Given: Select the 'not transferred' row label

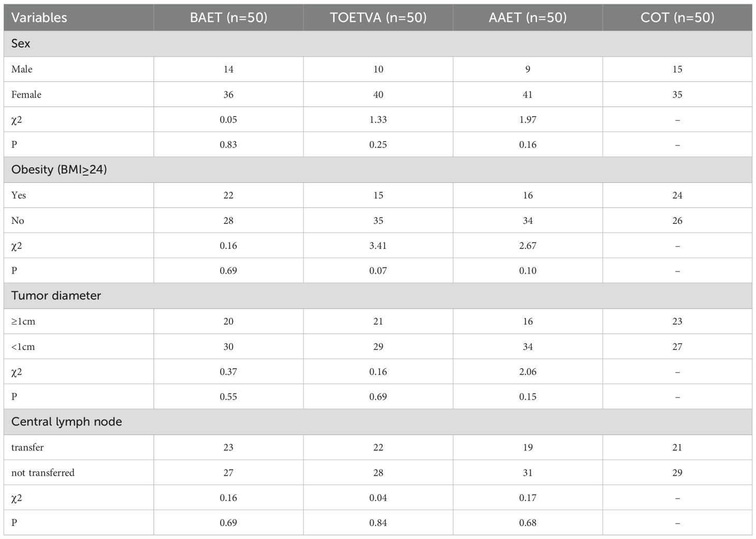Looking at the screenshot, I should (43, 473).
